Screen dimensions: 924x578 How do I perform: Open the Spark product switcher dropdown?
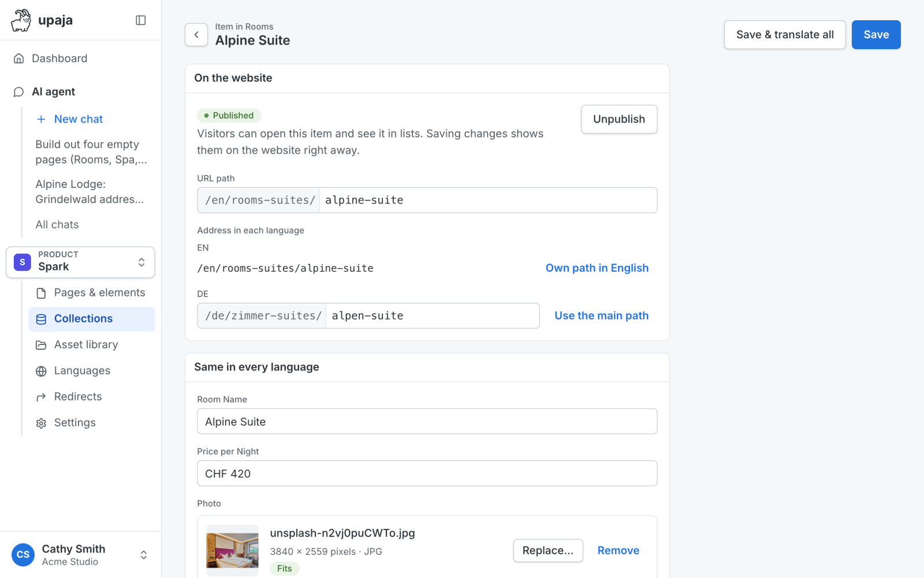coord(80,262)
